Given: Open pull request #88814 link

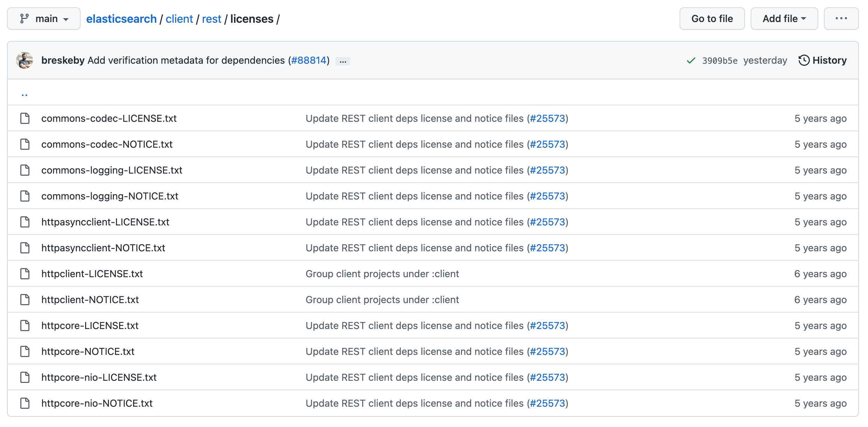Looking at the screenshot, I should pos(309,60).
